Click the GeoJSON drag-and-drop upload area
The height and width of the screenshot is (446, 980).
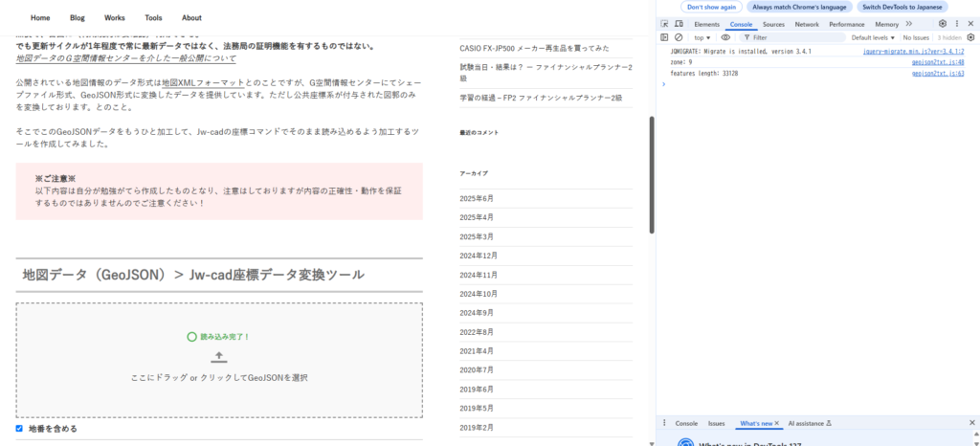219,361
